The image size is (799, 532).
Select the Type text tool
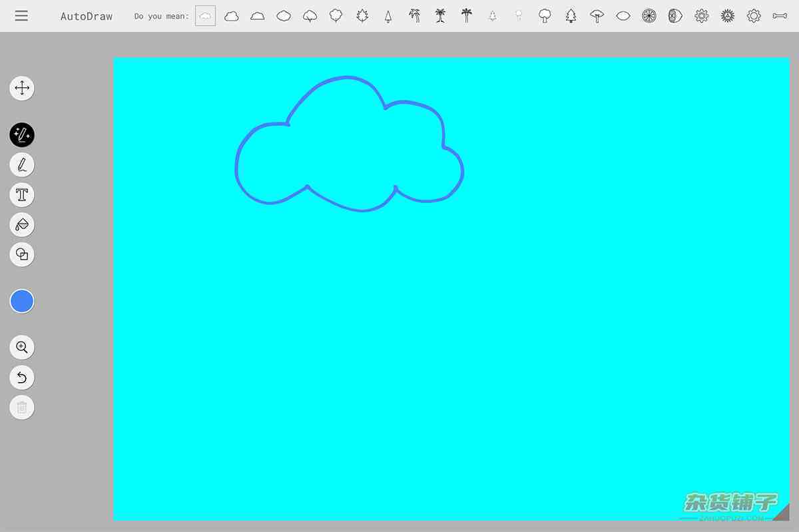pos(22,194)
